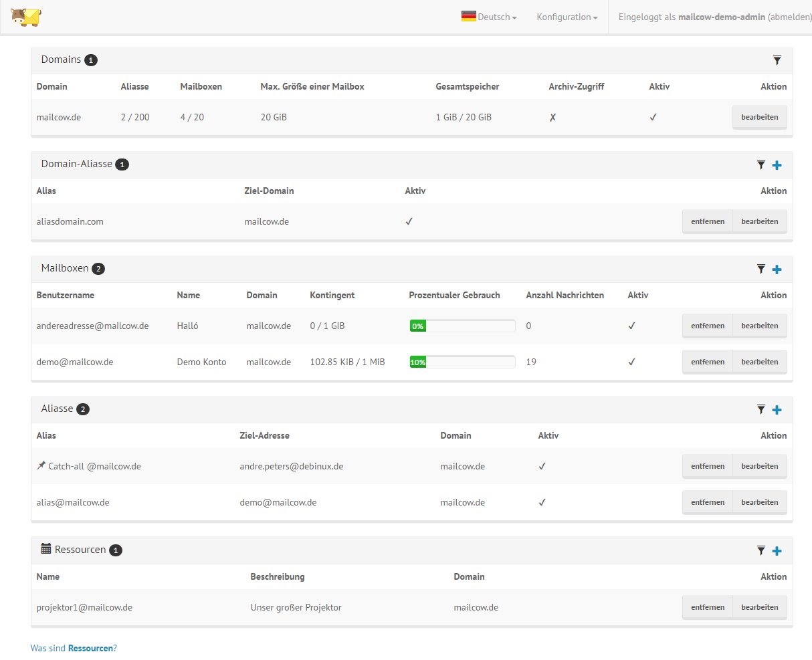
Task: Open the filter in Aliasse panel
Action: pyautogui.click(x=760, y=409)
